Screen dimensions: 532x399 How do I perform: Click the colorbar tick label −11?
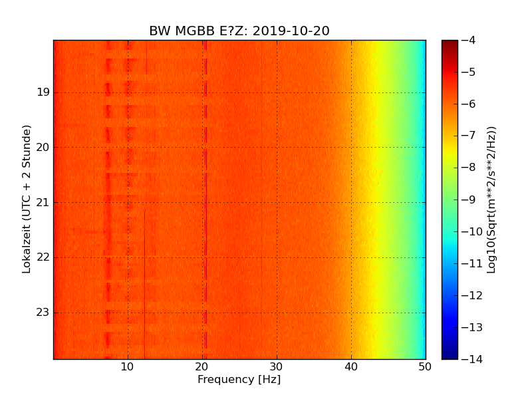coord(472,263)
